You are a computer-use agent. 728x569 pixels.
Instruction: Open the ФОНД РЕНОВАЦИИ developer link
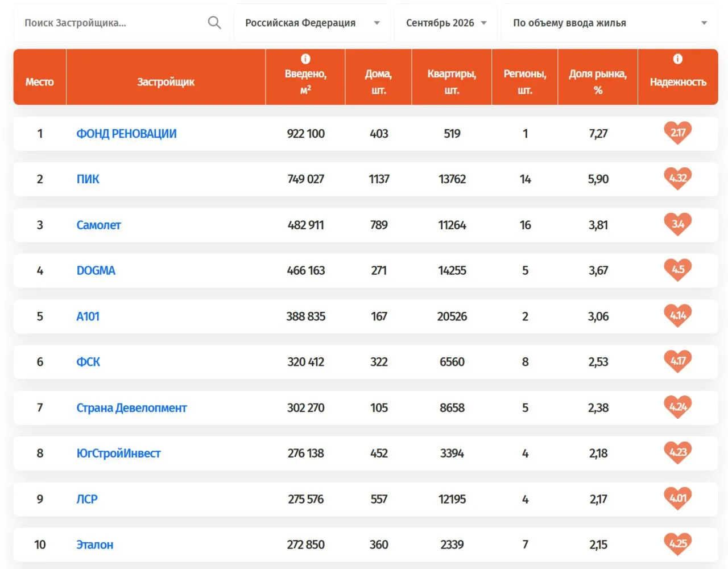126,134
